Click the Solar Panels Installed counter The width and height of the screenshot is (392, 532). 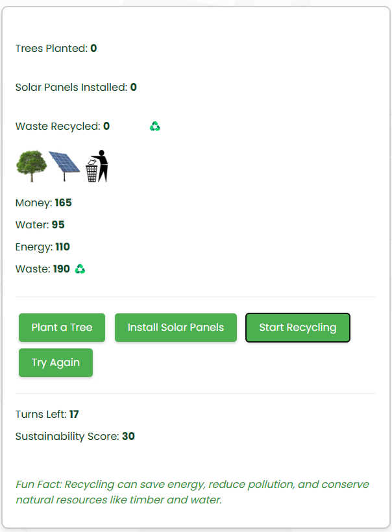76,88
